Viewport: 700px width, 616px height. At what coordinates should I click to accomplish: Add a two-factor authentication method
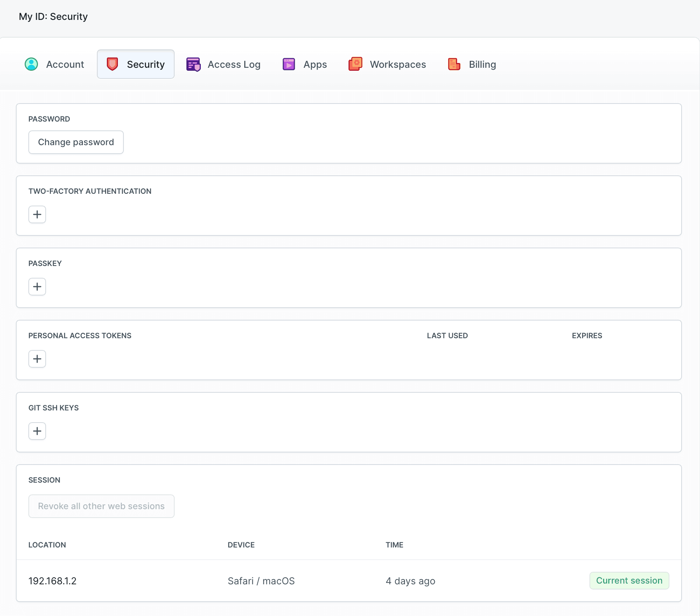click(x=37, y=214)
